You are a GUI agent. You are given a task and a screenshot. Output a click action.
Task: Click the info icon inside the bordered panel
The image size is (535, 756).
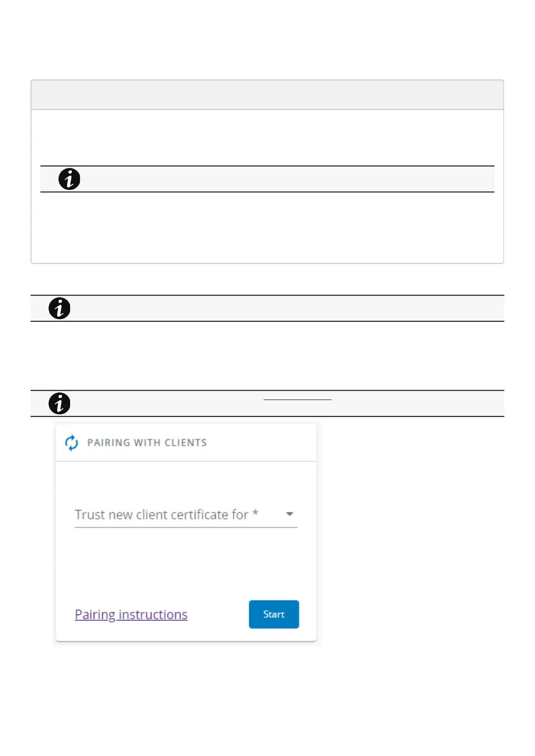tap(69, 179)
